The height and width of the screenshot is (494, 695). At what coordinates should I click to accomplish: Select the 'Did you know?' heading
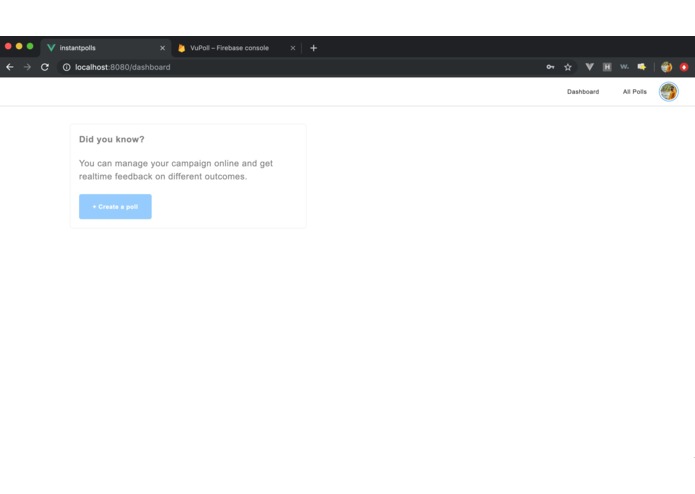112,139
